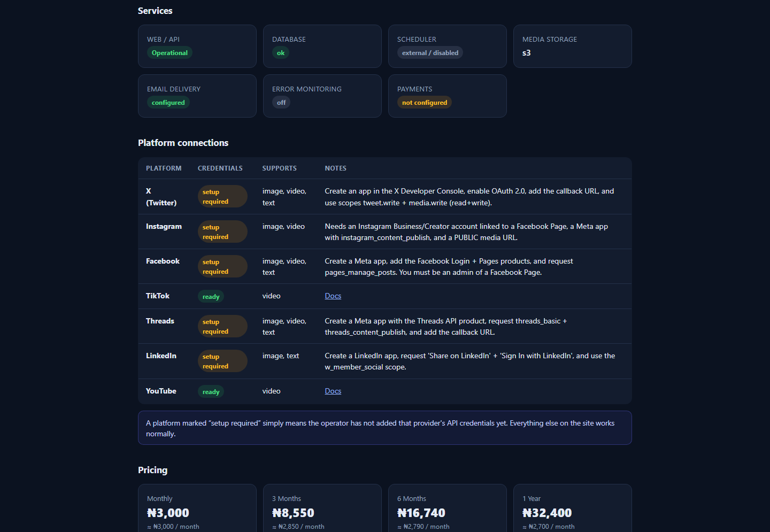Image resolution: width=770 pixels, height=532 pixels.
Task: Click the not configured badge under Payments
Action: coord(425,103)
